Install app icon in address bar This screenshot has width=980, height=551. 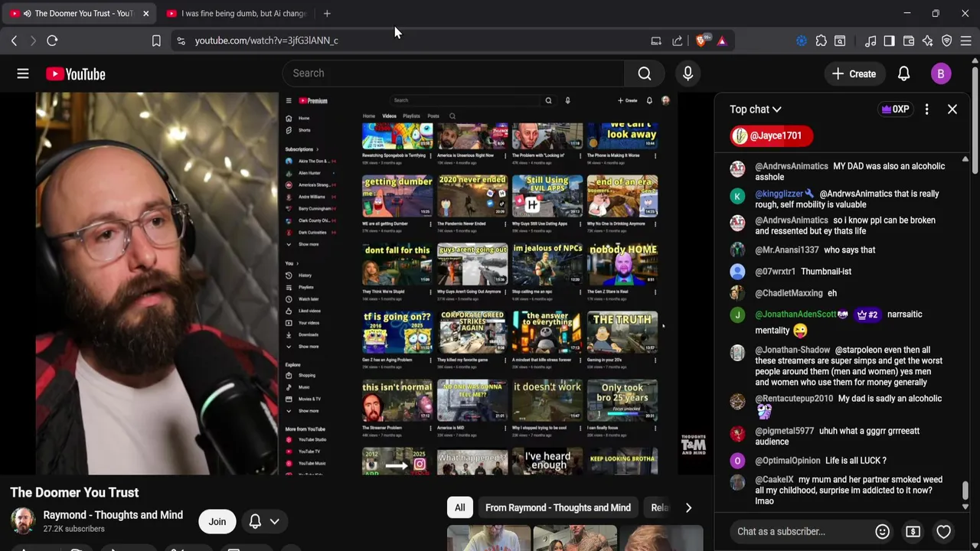(656, 41)
